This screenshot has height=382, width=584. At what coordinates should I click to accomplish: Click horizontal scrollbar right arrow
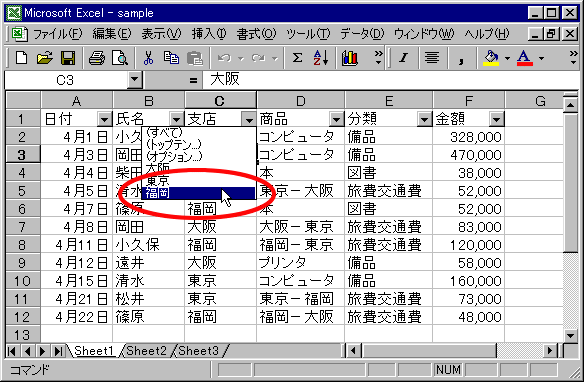pos(550,351)
